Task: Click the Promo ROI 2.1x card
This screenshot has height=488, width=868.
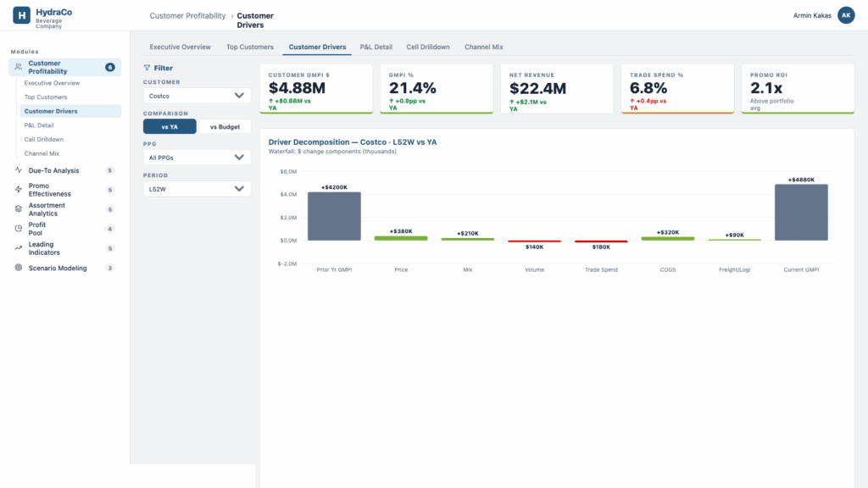Action: click(x=798, y=89)
